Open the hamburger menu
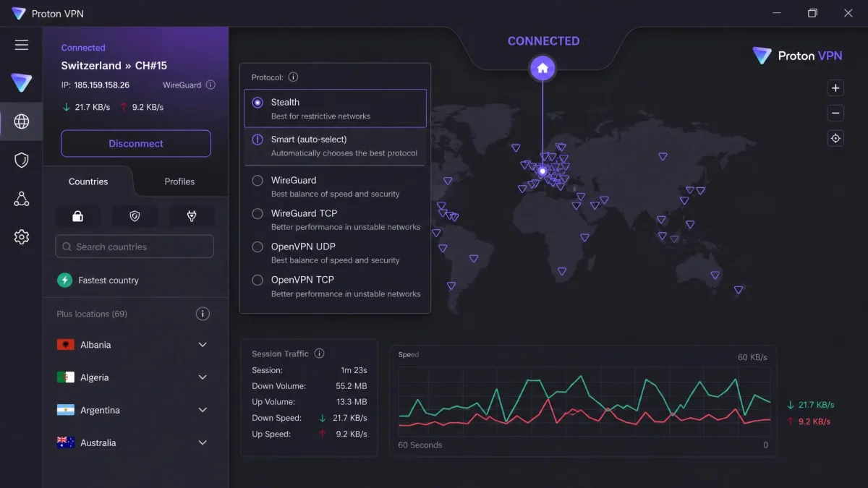Image resolution: width=868 pixels, height=488 pixels. pyautogui.click(x=22, y=45)
